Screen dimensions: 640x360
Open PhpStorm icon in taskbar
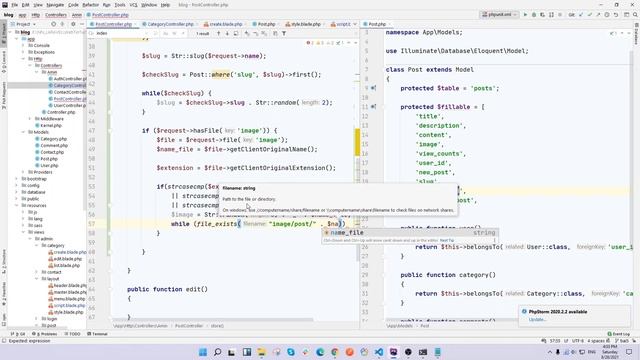click(393, 352)
